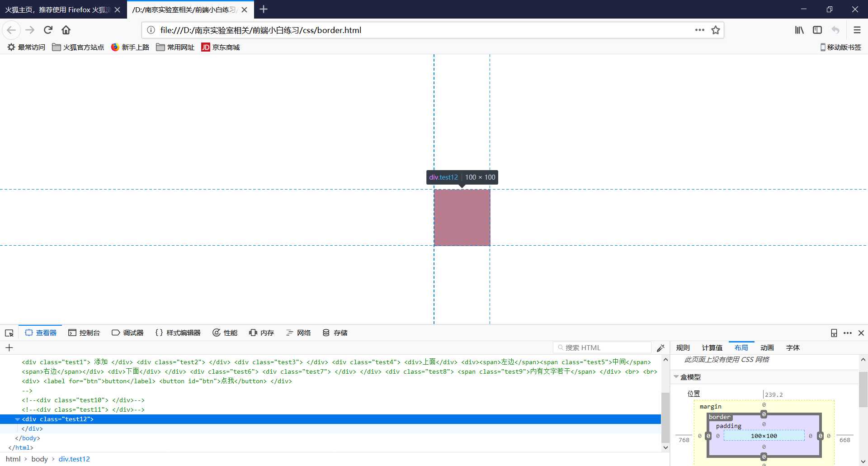Viewport: 868px width, 466px height.
Task: Select the commented test11 div row
Action: tap(83, 409)
